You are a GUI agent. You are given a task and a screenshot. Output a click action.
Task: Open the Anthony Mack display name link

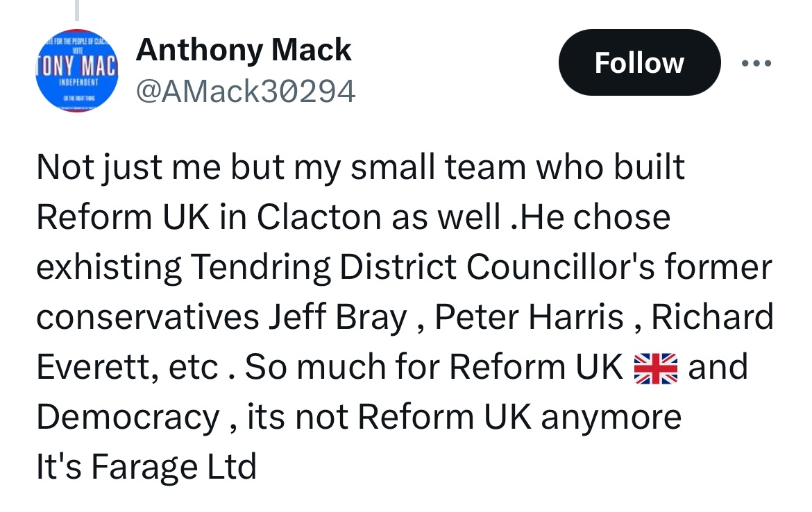[x=244, y=50]
